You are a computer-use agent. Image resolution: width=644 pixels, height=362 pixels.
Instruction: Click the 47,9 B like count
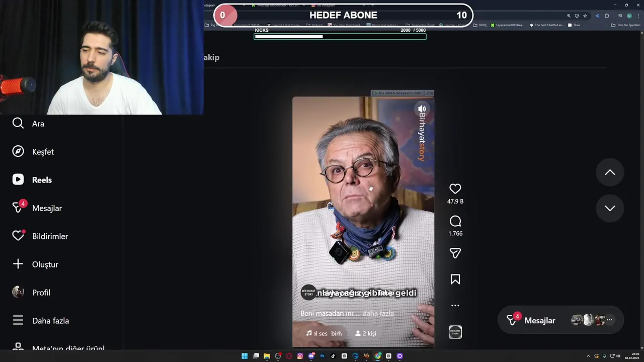pos(455,201)
